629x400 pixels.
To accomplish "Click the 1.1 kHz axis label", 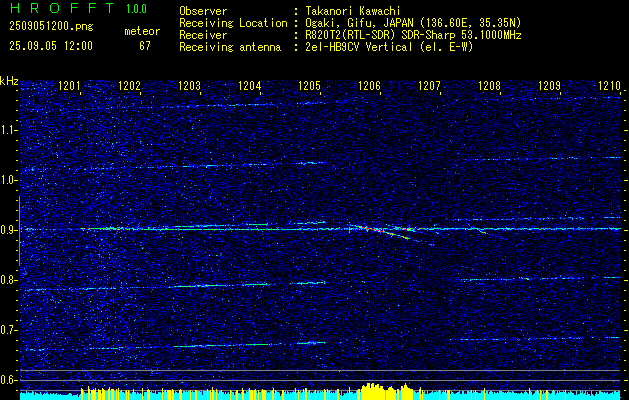I will click(x=8, y=130).
